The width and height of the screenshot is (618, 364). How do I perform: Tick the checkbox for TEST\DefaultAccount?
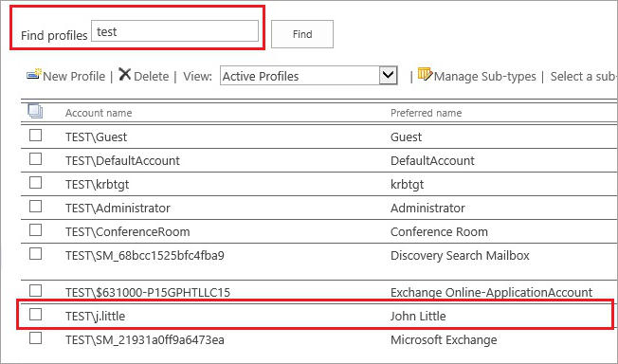tap(35, 159)
